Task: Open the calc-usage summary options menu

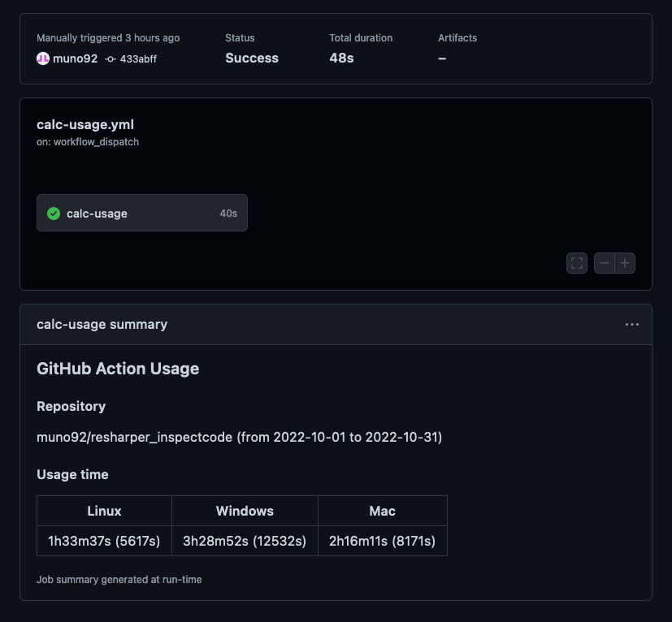Action: pyautogui.click(x=631, y=325)
